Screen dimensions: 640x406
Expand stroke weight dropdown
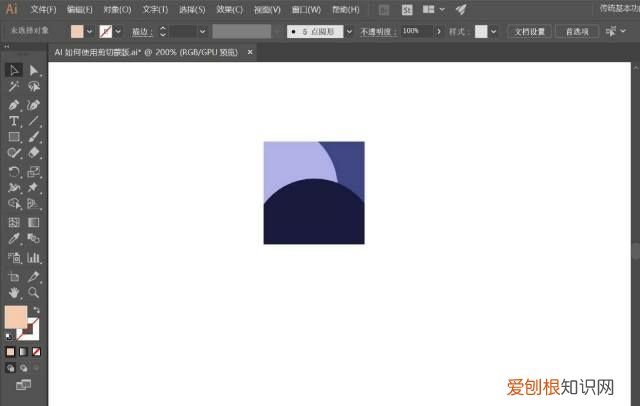[x=202, y=31]
